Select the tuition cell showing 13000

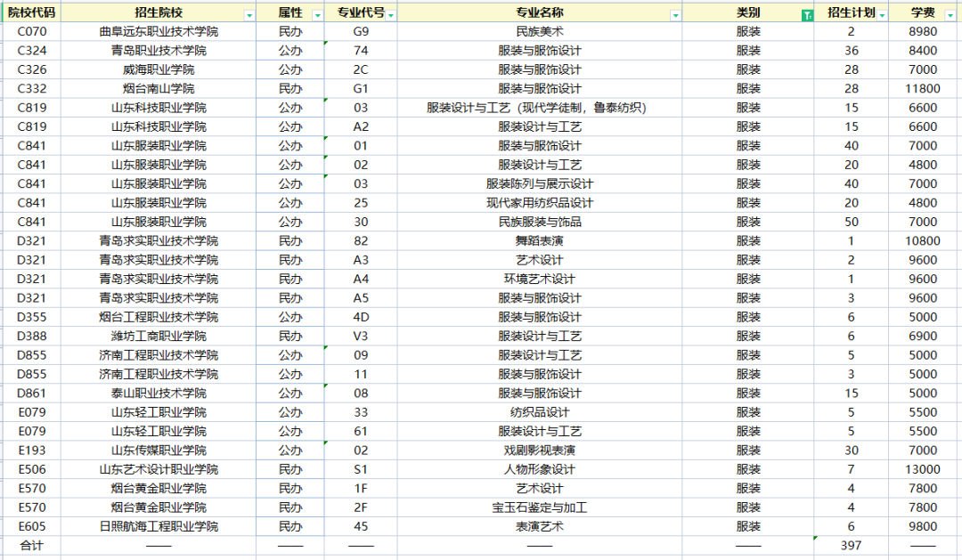click(923, 469)
